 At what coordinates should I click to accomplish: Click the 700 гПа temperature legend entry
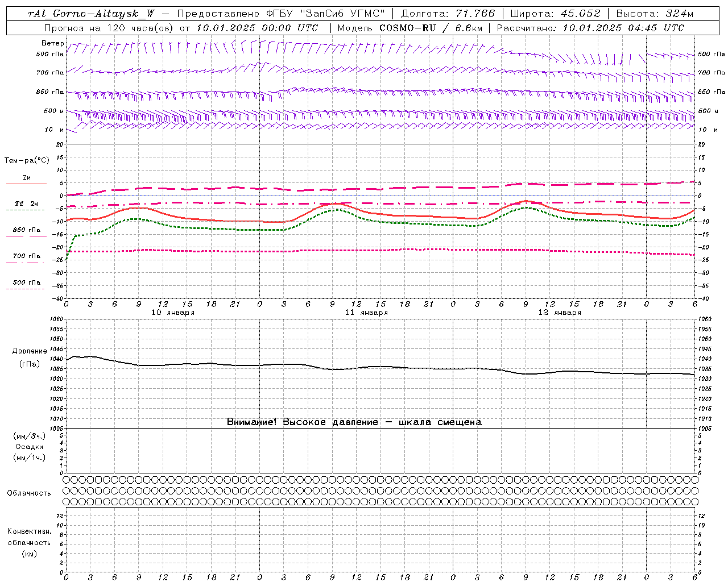click(x=27, y=256)
